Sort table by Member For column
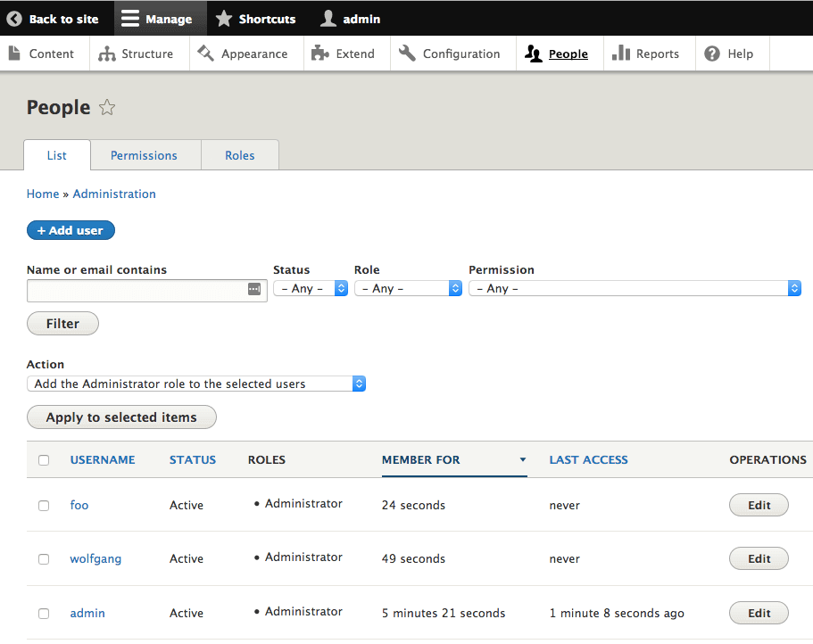The height and width of the screenshot is (644, 813). click(x=421, y=459)
